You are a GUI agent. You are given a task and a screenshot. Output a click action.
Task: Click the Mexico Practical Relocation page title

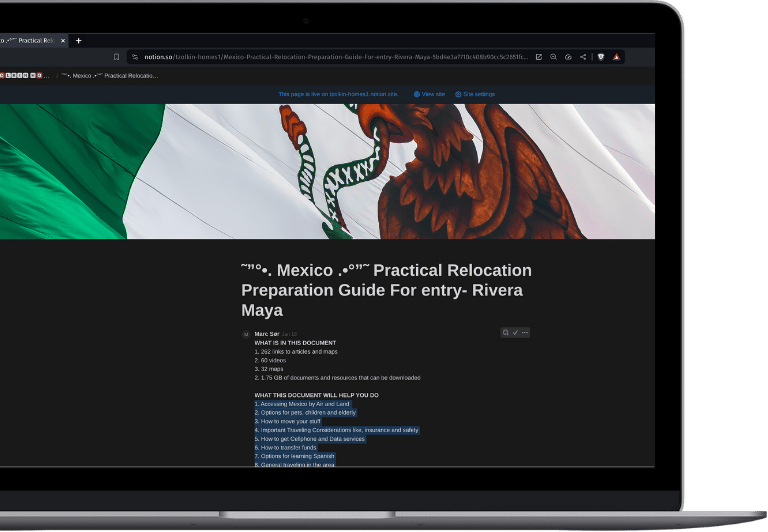coord(386,290)
